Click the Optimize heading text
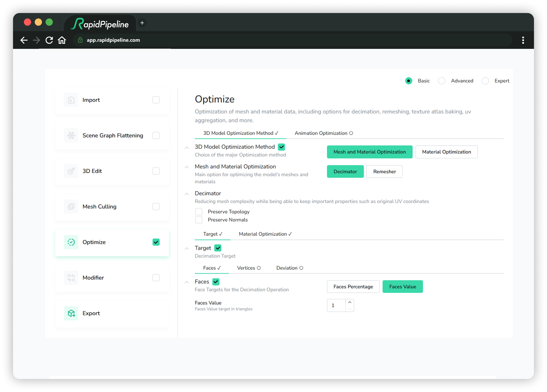This screenshot has height=392, width=547. [x=215, y=100]
